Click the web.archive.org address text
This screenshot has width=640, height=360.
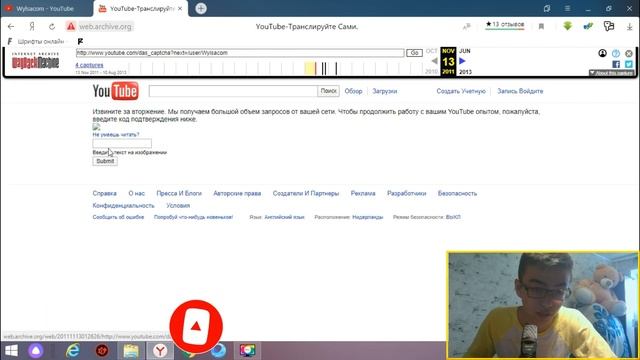[105, 27]
